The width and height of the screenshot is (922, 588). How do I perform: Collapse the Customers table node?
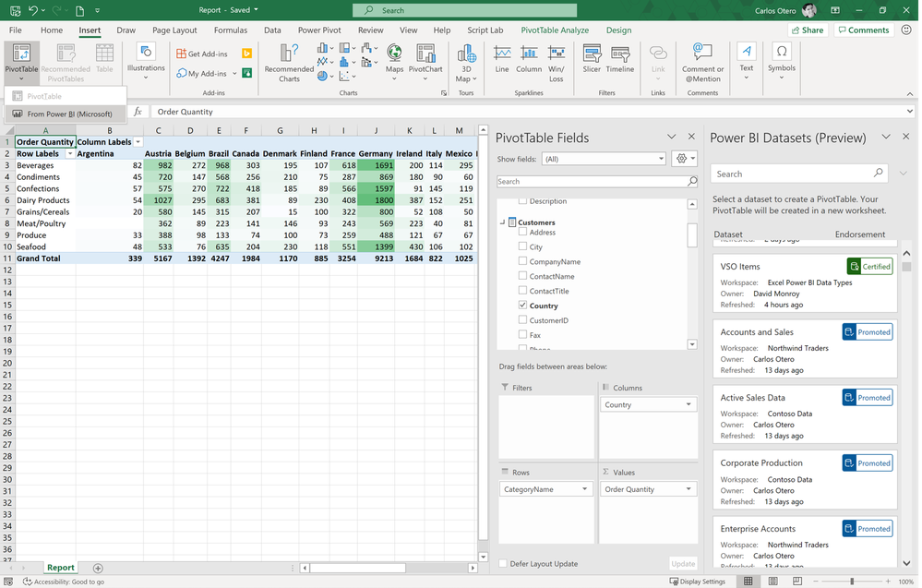[503, 222]
